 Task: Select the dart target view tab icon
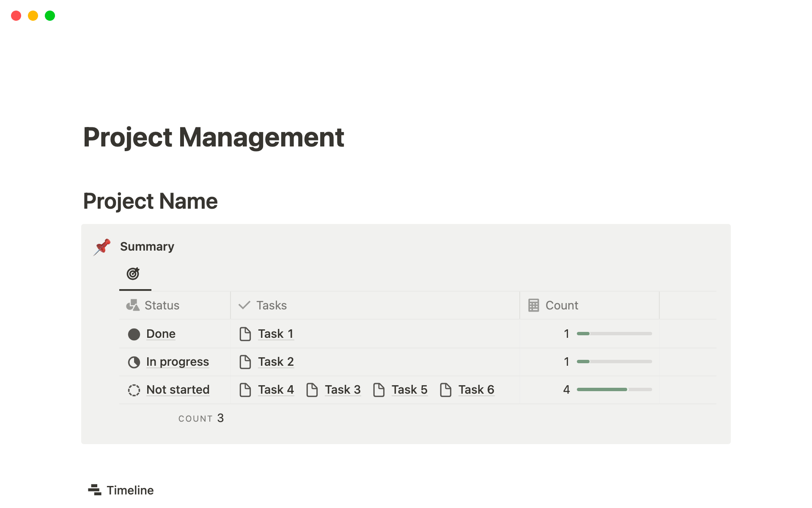click(x=134, y=274)
